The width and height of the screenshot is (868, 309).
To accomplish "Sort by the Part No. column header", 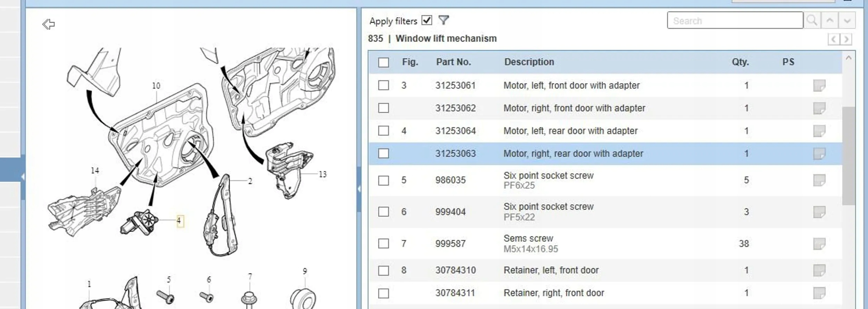I will [x=453, y=62].
